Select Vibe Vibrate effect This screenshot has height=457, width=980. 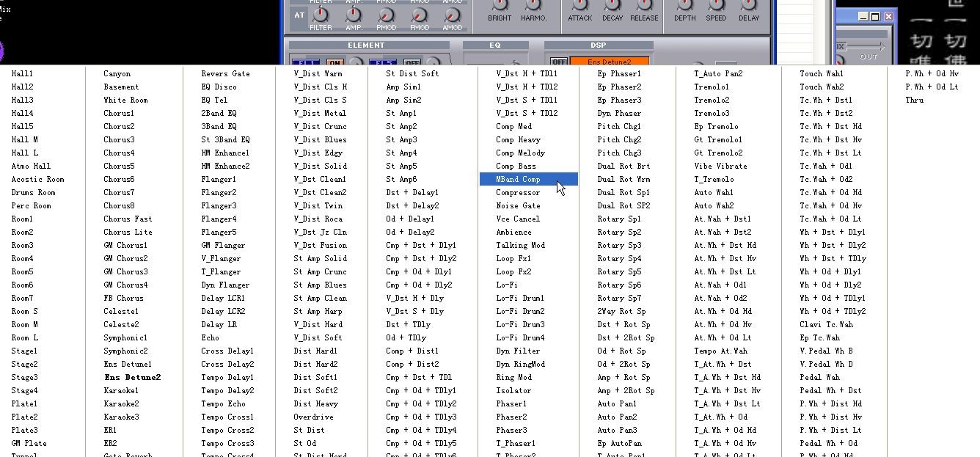tap(720, 166)
